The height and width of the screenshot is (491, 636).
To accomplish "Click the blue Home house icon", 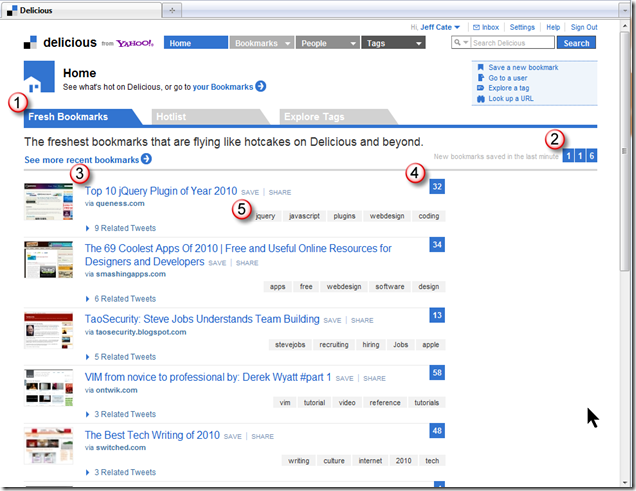I will (x=39, y=77).
